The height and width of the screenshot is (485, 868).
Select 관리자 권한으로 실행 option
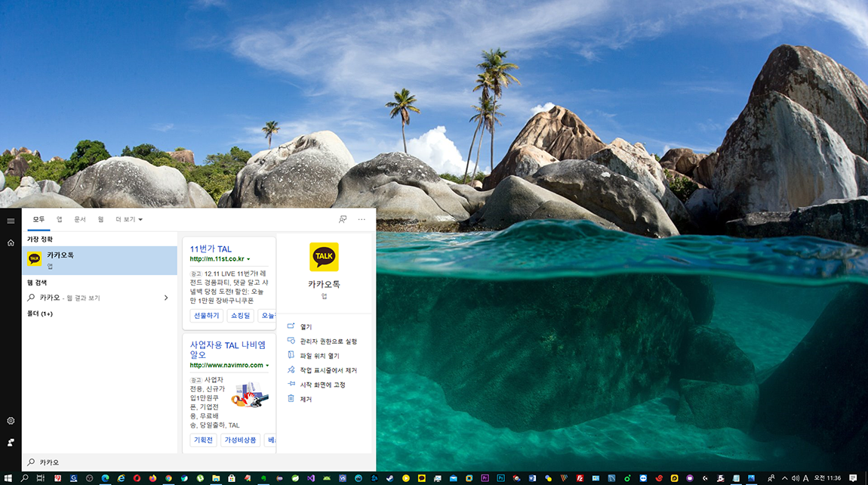pyautogui.click(x=328, y=341)
